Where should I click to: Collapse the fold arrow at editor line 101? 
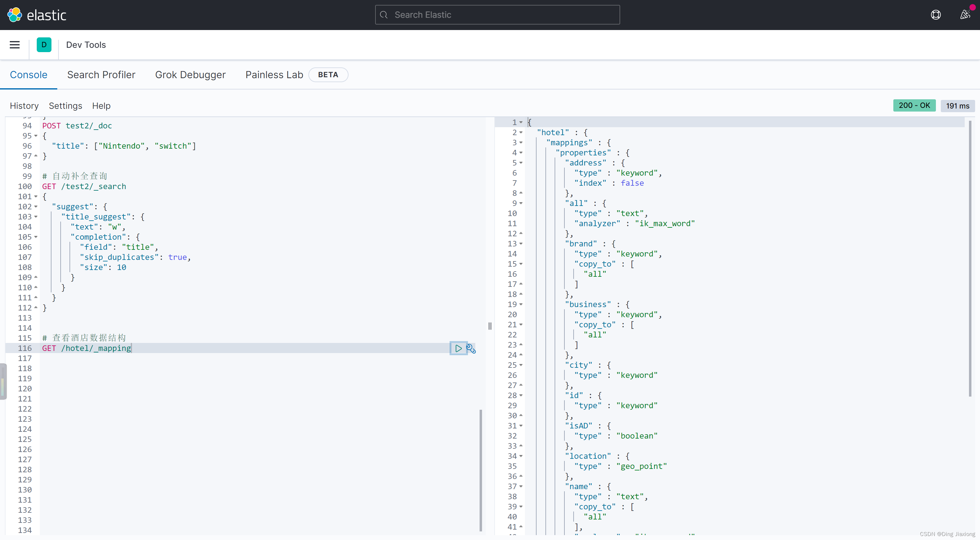(x=36, y=196)
